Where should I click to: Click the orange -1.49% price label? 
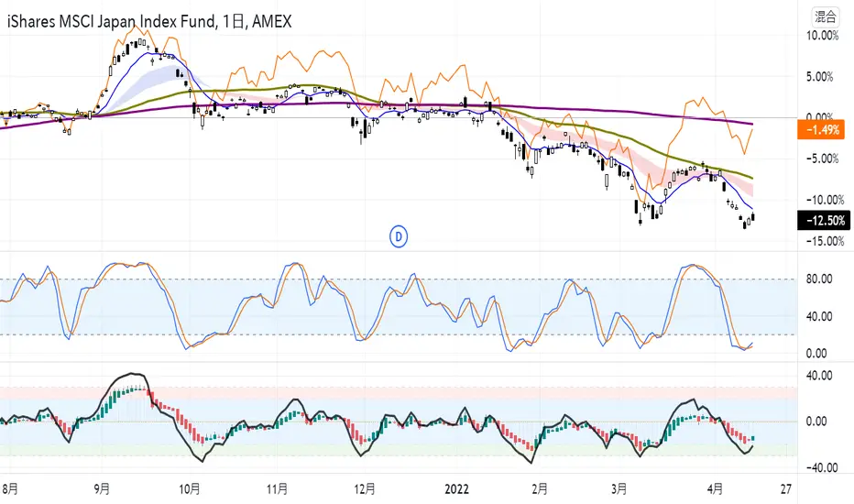[823, 130]
